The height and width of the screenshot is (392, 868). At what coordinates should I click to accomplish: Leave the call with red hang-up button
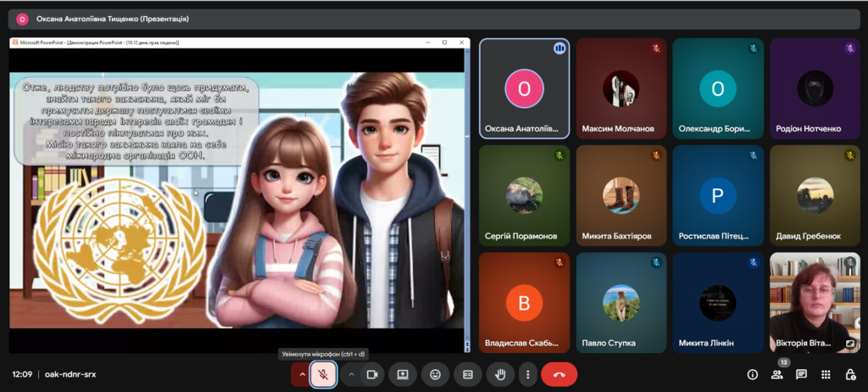coord(559,374)
